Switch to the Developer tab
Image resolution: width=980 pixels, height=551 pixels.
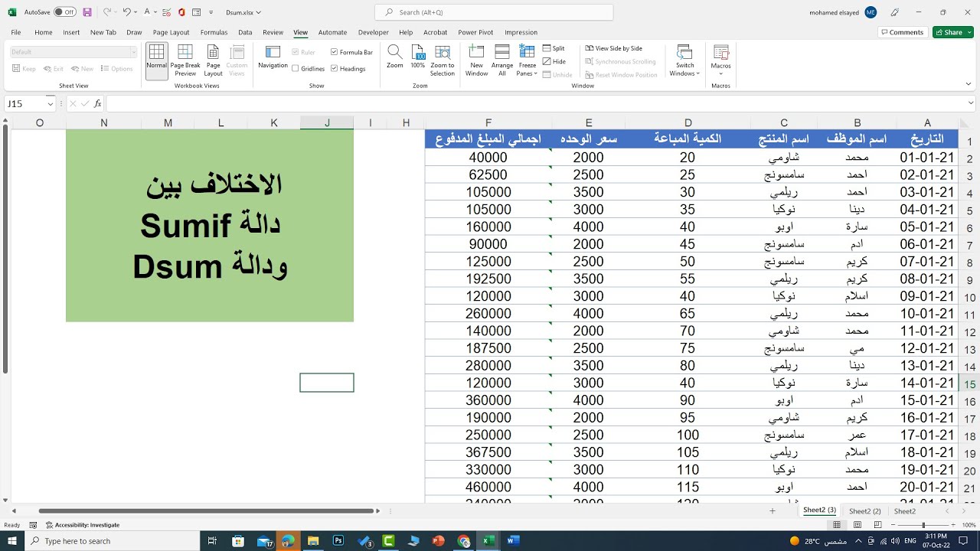point(373,32)
